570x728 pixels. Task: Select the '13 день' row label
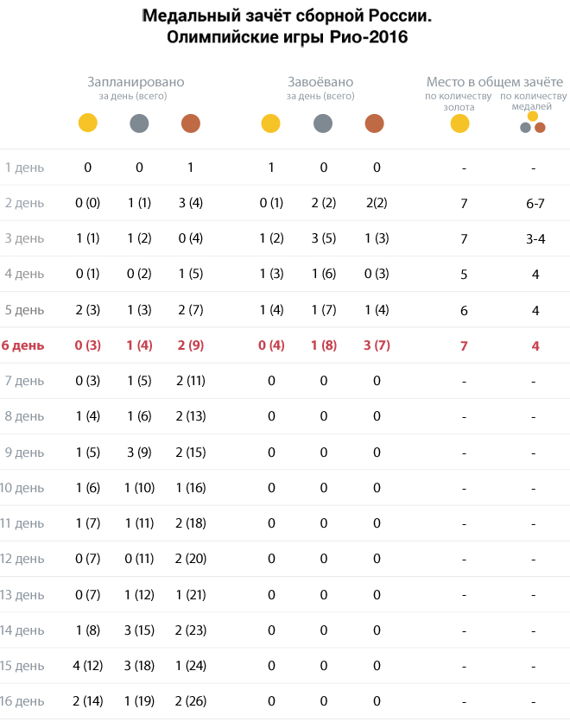coord(22,595)
